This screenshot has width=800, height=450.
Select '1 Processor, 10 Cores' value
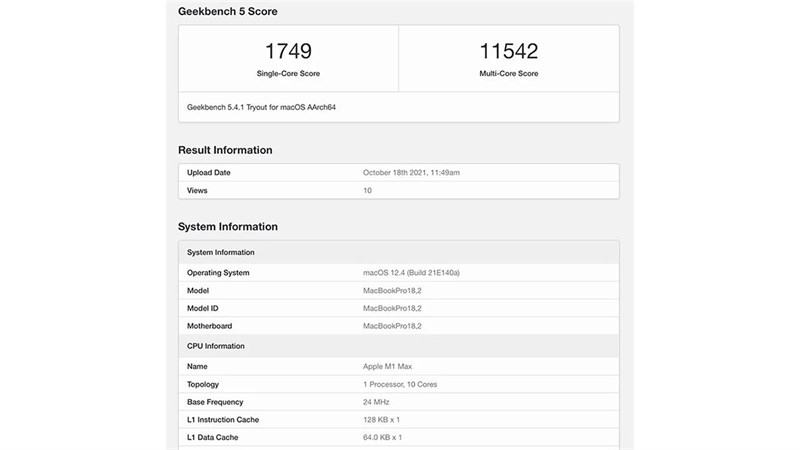(400, 384)
